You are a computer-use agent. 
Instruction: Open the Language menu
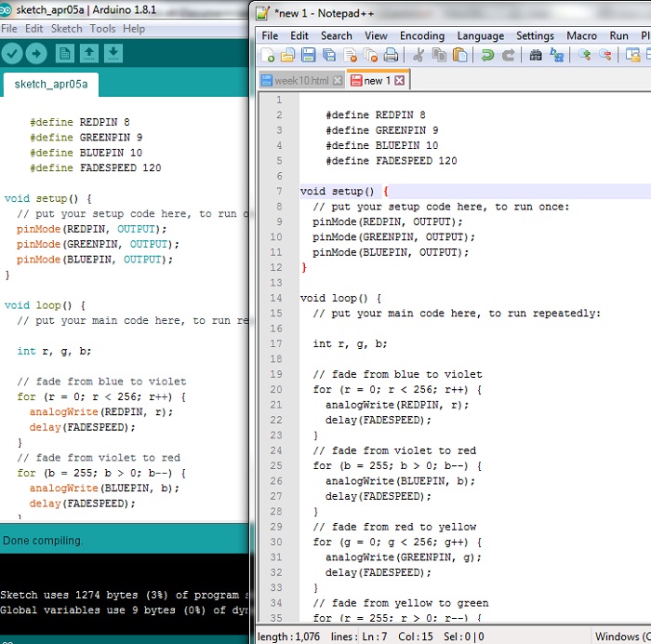[x=481, y=35]
